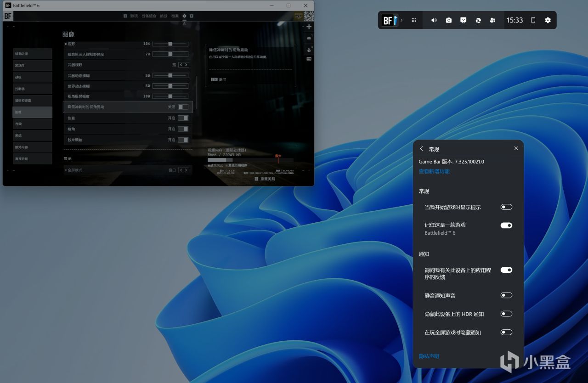Toggle 降低冲刺时的视角晃动 in Battlefield
The image size is (588, 383).
tap(183, 107)
